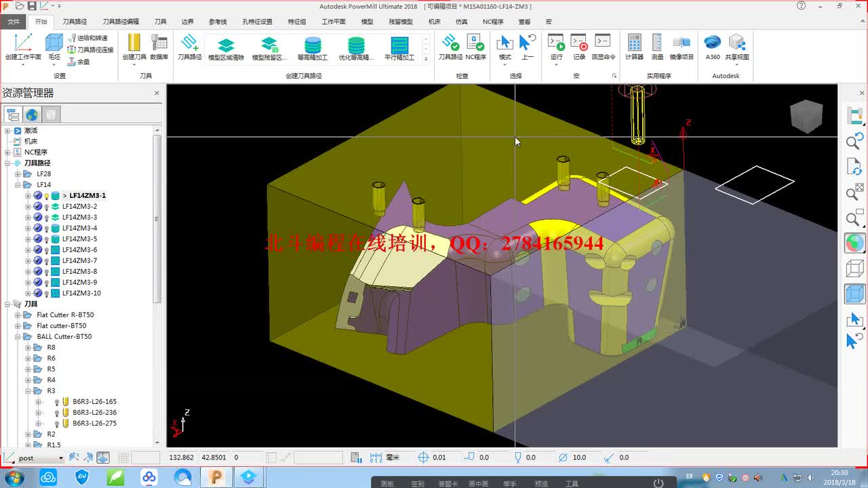Switch to the 刀具路径编辑 ribbon tab
This screenshot has width=868, height=488.
[121, 22]
